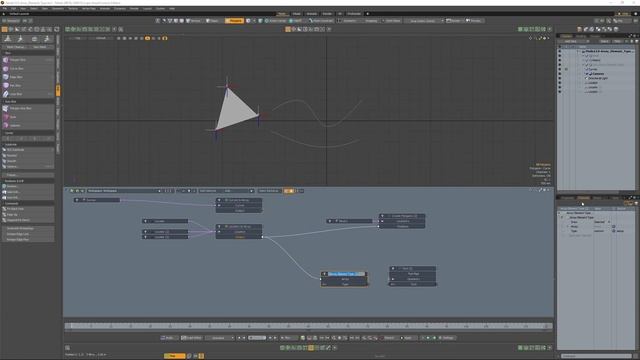The image size is (640, 360).
Task: Click the orange toggle in schematic toolbar
Action: tap(289, 191)
